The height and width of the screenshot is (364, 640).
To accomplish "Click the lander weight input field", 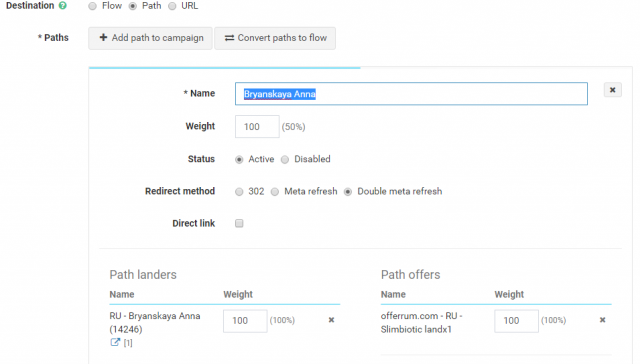I will (x=245, y=321).
